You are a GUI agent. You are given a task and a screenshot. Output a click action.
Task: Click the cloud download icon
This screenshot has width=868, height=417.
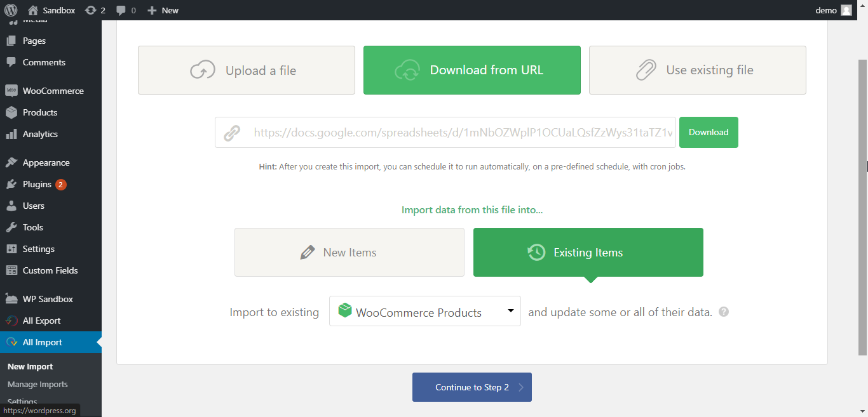407,70
